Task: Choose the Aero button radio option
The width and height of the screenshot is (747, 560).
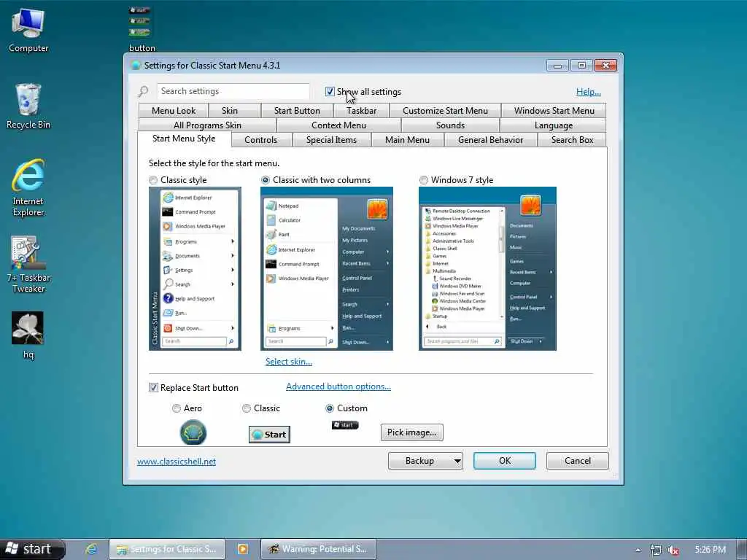Action: coord(177,408)
